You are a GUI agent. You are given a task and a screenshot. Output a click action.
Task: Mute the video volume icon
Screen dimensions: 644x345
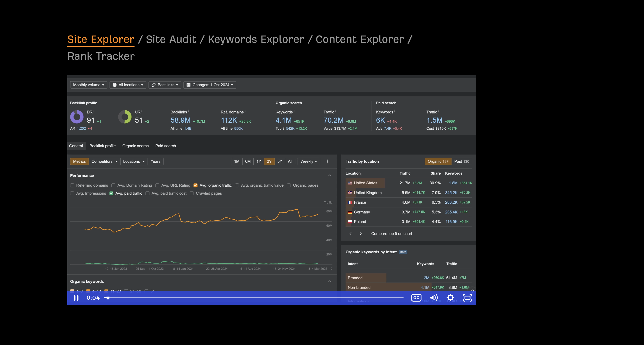pos(434,298)
